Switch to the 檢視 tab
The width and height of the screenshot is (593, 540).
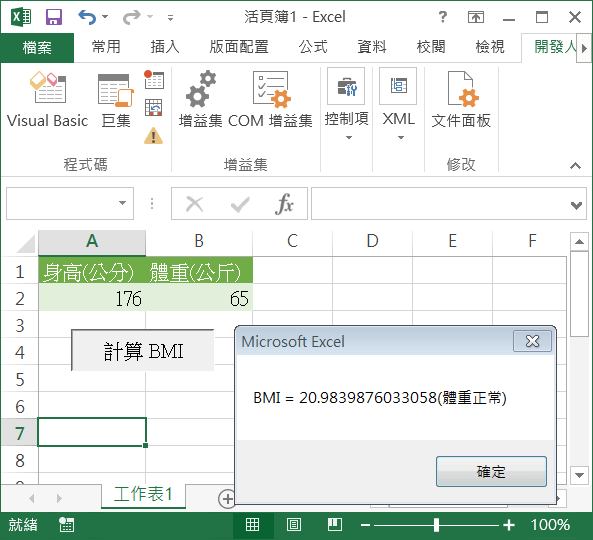point(490,47)
